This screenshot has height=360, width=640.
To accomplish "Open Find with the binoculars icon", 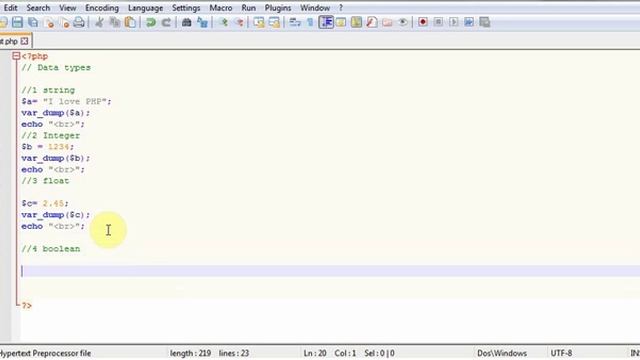I will (x=187, y=22).
